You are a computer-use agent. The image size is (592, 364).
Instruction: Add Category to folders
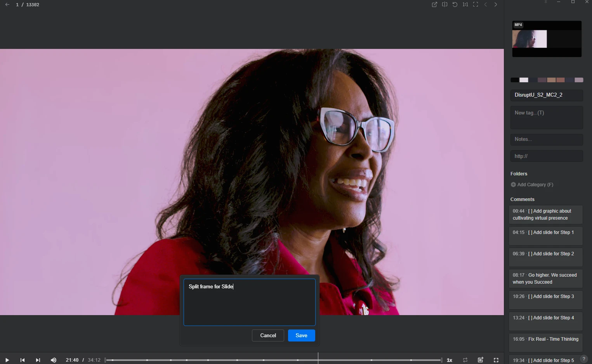pyautogui.click(x=532, y=185)
